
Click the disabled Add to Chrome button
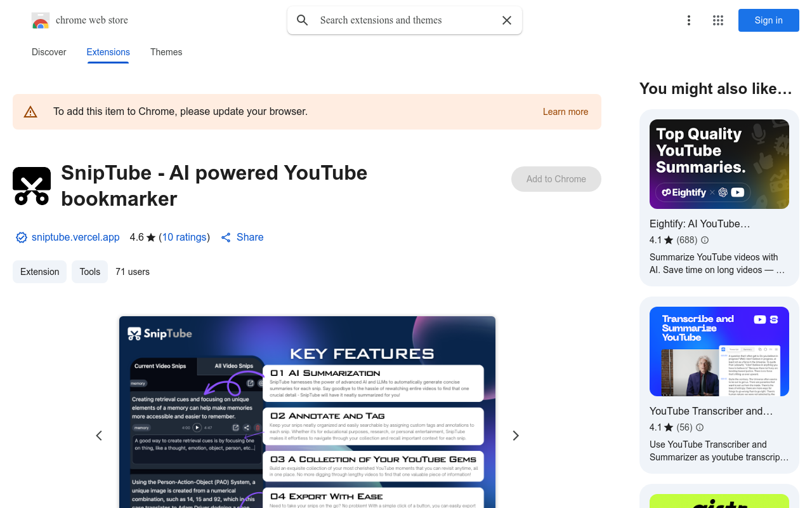pyautogui.click(x=556, y=179)
